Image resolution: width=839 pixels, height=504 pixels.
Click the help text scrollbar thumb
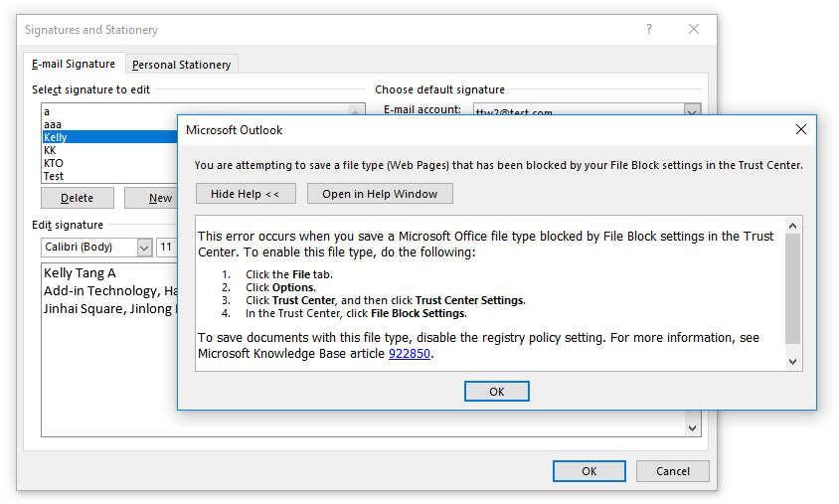tap(793, 289)
